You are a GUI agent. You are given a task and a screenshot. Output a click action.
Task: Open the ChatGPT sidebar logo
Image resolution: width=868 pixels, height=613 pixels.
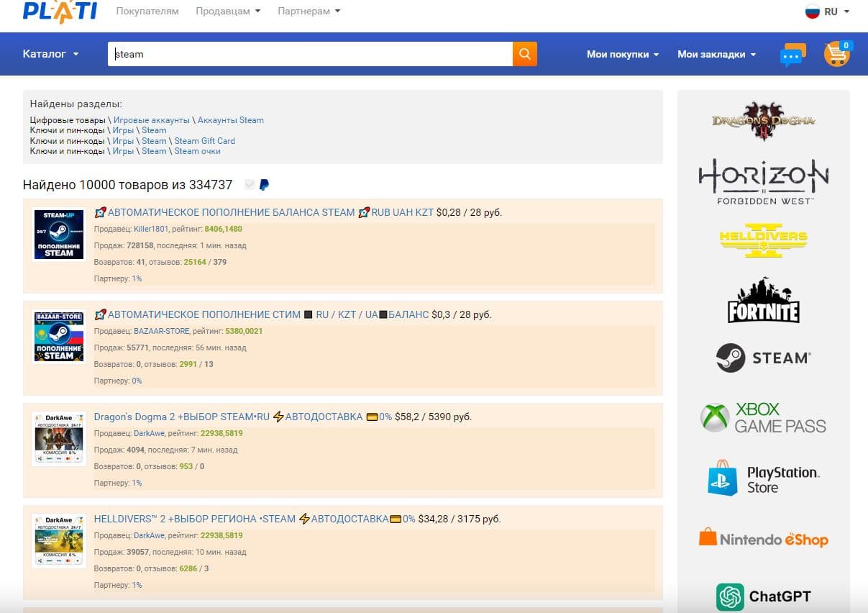[x=764, y=596]
